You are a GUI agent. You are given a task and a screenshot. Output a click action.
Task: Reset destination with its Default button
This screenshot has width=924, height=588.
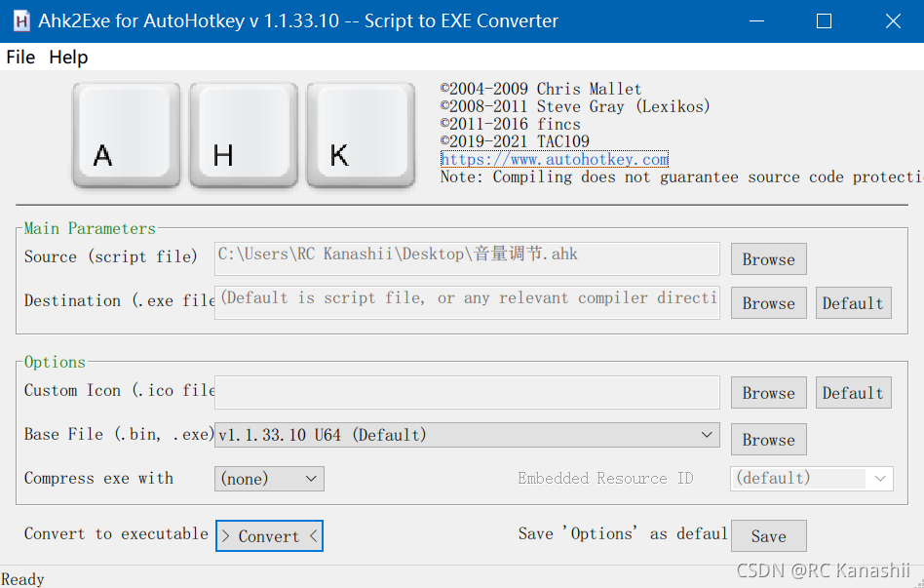pos(853,303)
